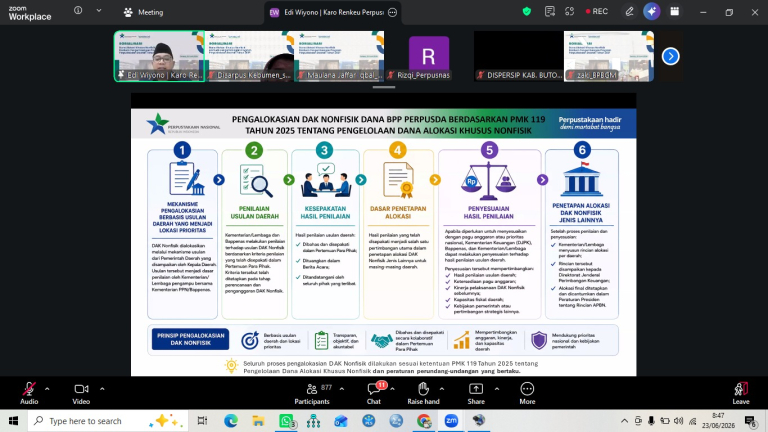Viewport: 768px width, 432px height.
Task: Open Outlook from taskbar
Action: 341,421
